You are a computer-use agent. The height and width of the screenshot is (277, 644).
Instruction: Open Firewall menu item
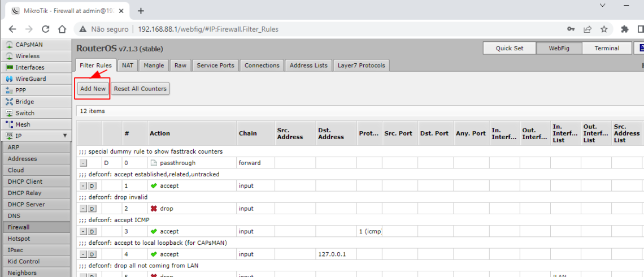pyautogui.click(x=36, y=227)
